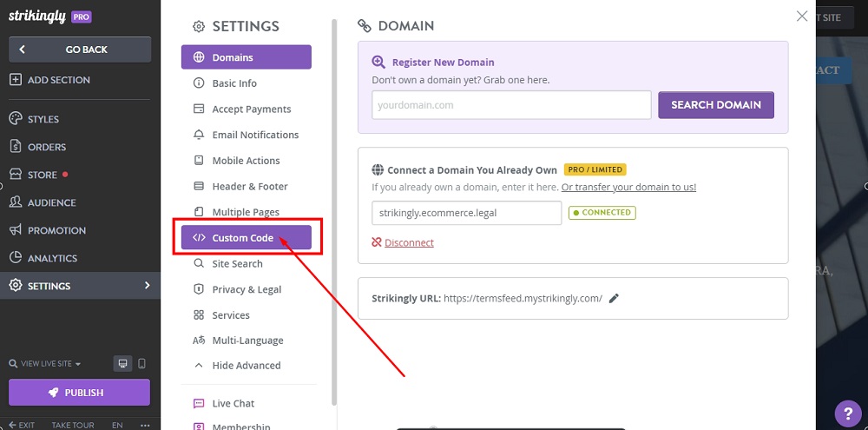Open the Store menu item
Image resolution: width=868 pixels, height=430 pixels.
pyautogui.click(x=39, y=175)
